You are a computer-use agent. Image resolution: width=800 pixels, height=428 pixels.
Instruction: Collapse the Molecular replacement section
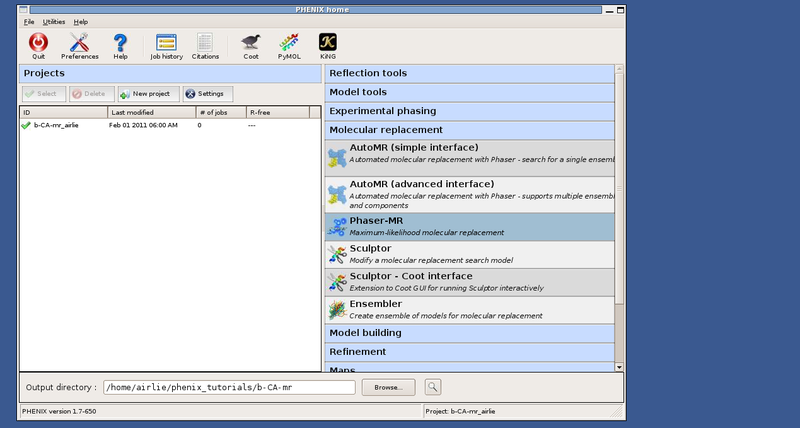point(468,130)
